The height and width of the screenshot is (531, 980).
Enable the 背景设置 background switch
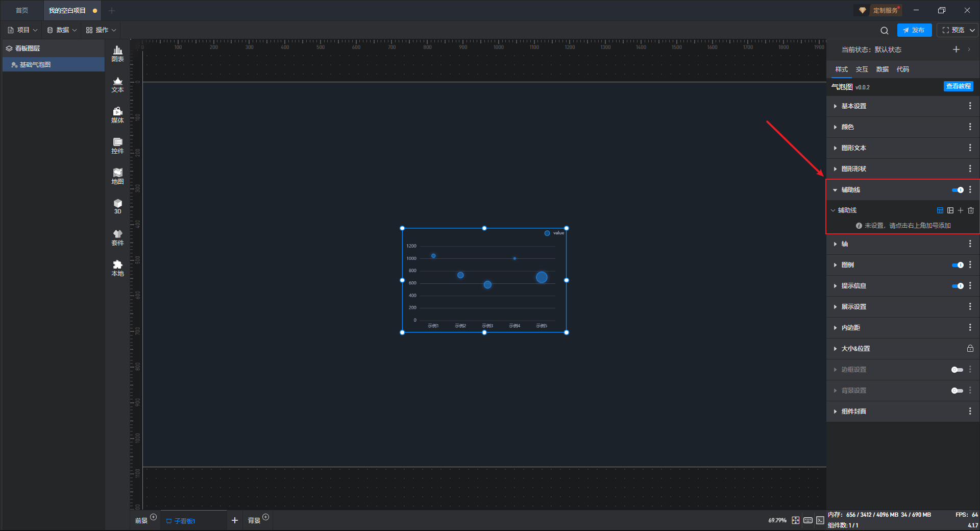coord(958,391)
